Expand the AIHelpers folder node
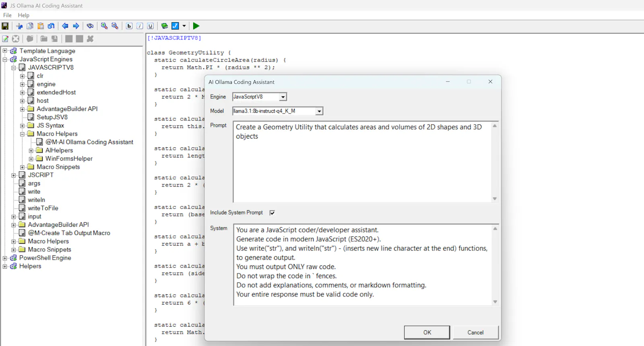This screenshot has width=644, height=346. coord(31,150)
